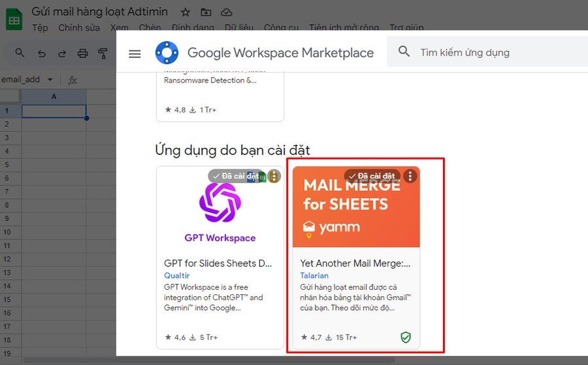Click the 4,8 rating on Ransomware card
This screenshot has height=365, width=588.
coord(175,110)
